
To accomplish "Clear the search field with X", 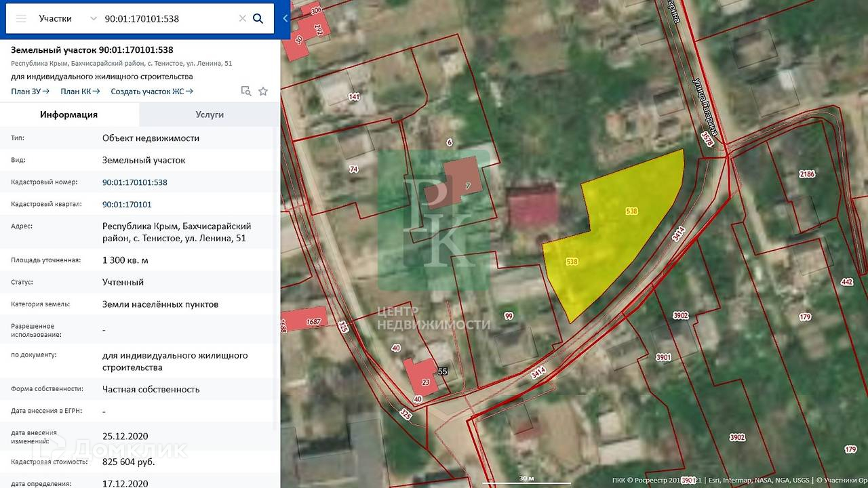I will coord(242,19).
